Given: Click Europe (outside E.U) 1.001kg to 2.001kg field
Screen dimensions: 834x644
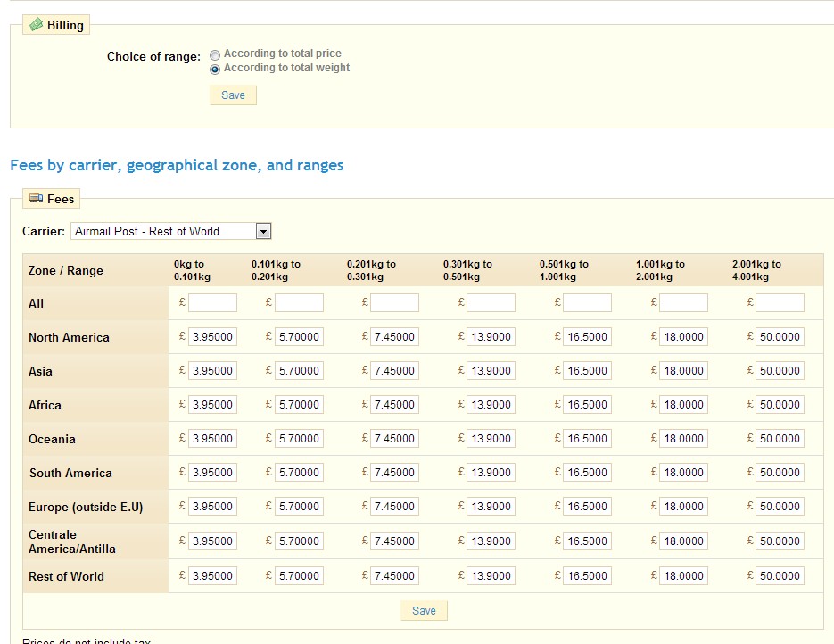Looking at the screenshot, I should (683, 507).
